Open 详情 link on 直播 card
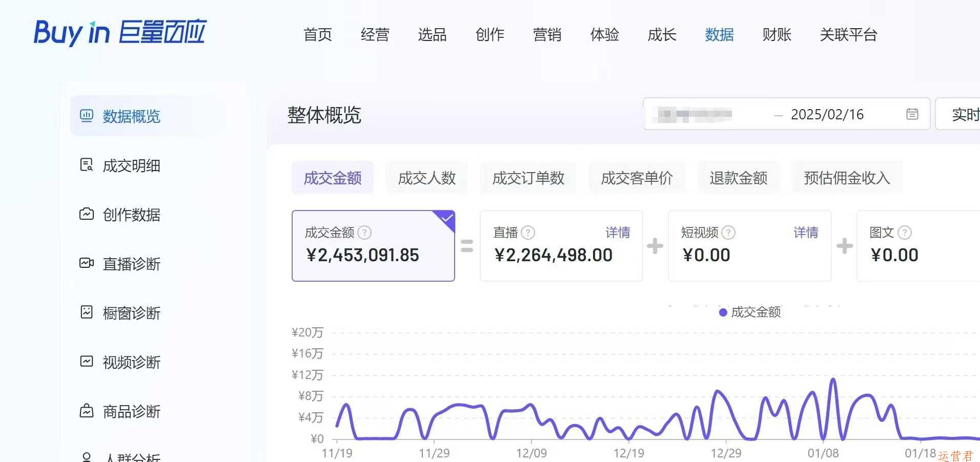The width and height of the screenshot is (980, 462). pos(618,233)
